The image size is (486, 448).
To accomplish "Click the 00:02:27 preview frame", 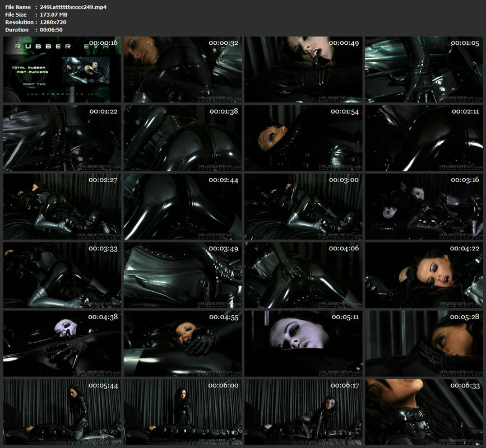I will [62, 207].
